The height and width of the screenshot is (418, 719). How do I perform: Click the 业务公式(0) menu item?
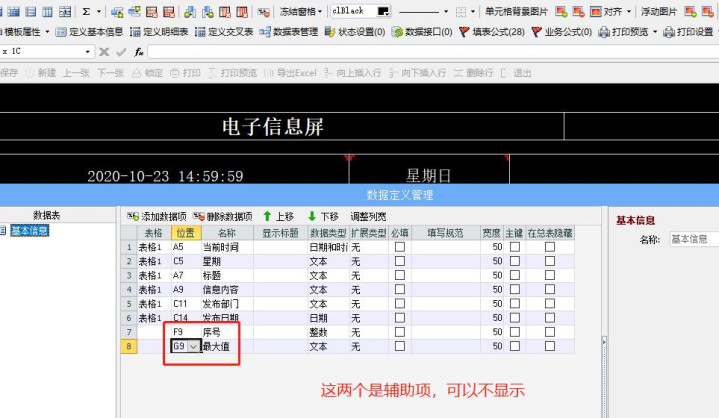point(562,32)
